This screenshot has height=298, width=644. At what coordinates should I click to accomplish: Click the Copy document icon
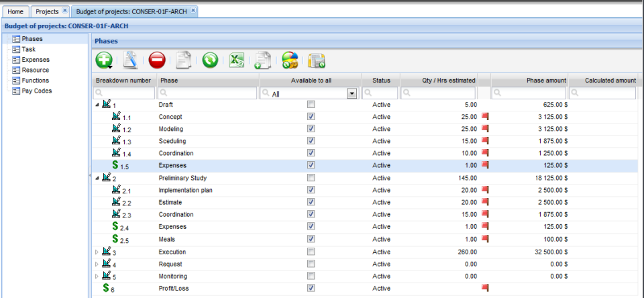184,60
